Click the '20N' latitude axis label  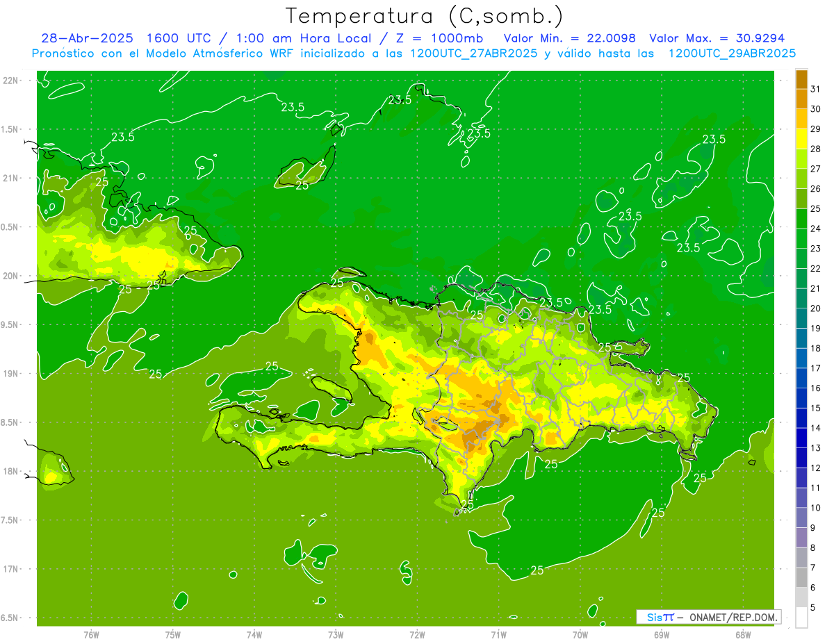11,276
